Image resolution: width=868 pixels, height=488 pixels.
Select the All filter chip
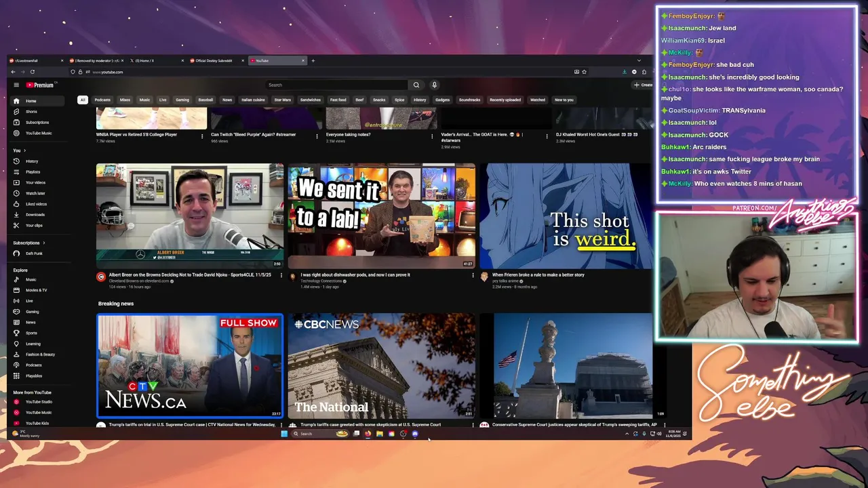tap(83, 100)
